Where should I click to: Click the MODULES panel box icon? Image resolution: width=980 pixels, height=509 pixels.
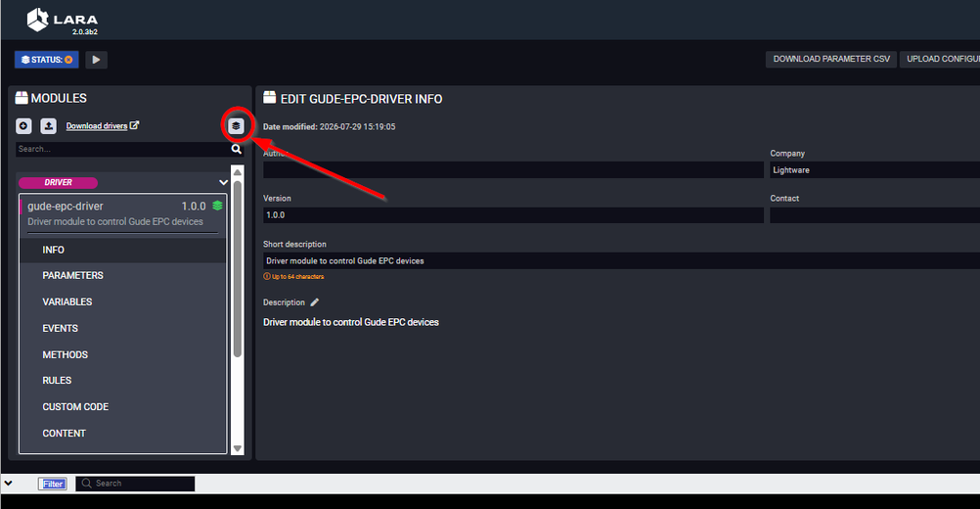click(22, 98)
